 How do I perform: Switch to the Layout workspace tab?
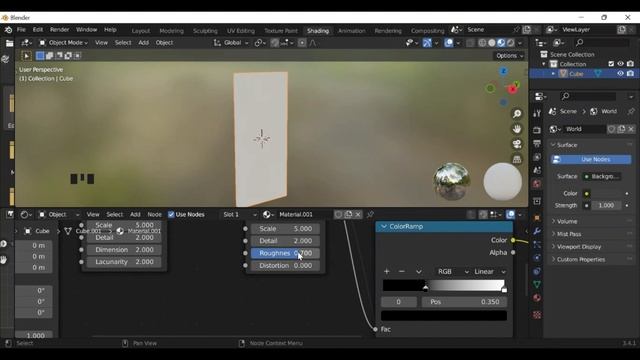tap(141, 31)
